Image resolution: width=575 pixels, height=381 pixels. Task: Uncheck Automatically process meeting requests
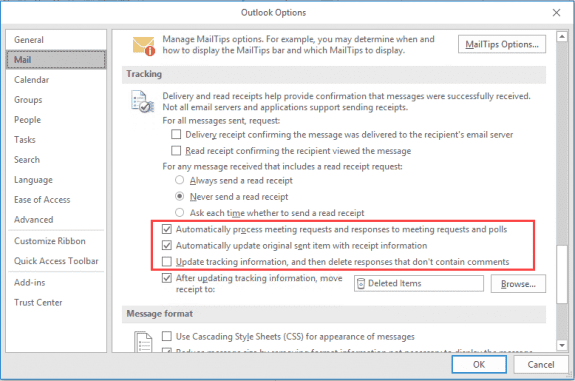pyautogui.click(x=167, y=230)
